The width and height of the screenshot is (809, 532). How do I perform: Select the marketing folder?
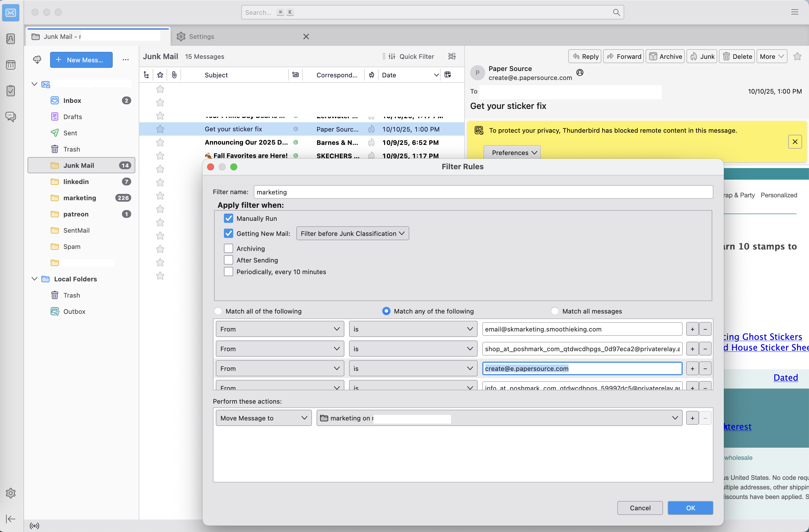click(x=80, y=198)
